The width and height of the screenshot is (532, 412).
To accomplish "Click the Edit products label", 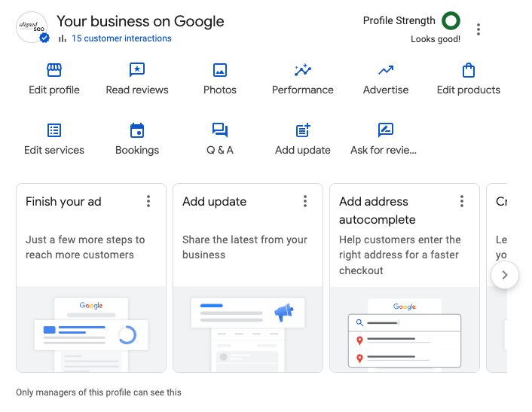I will tap(469, 90).
